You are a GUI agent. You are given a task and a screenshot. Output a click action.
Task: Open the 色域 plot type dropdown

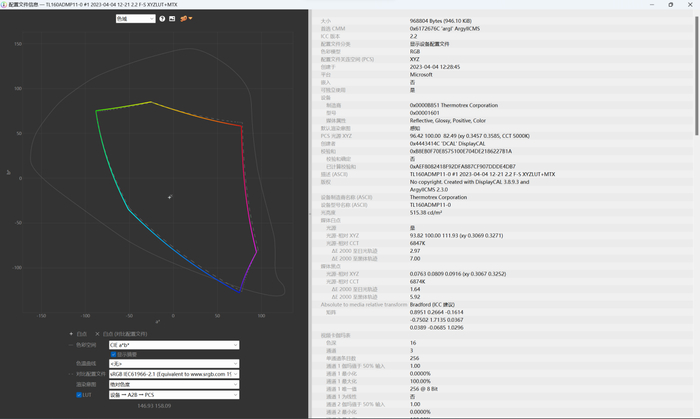coord(135,19)
